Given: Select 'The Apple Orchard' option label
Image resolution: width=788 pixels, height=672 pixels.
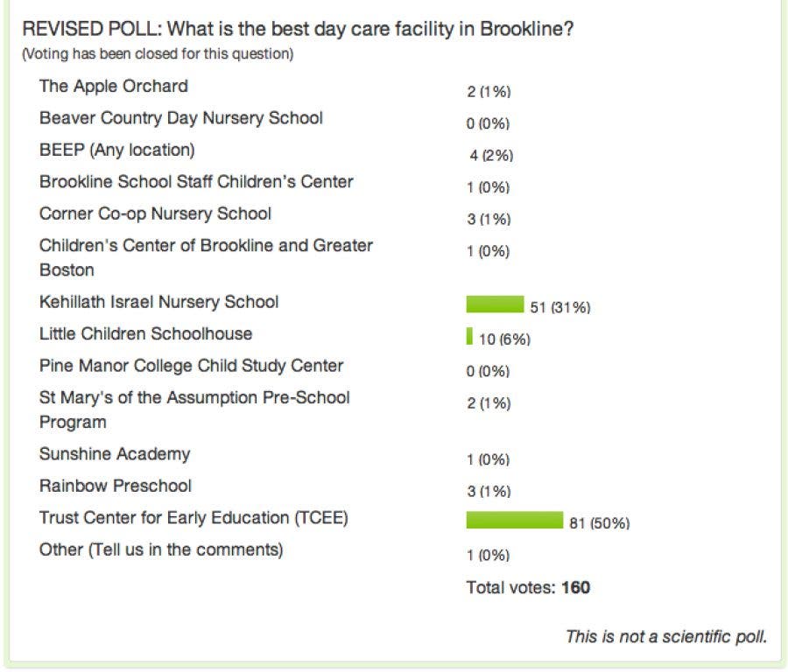Looking at the screenshot, I should coord(113,86).
